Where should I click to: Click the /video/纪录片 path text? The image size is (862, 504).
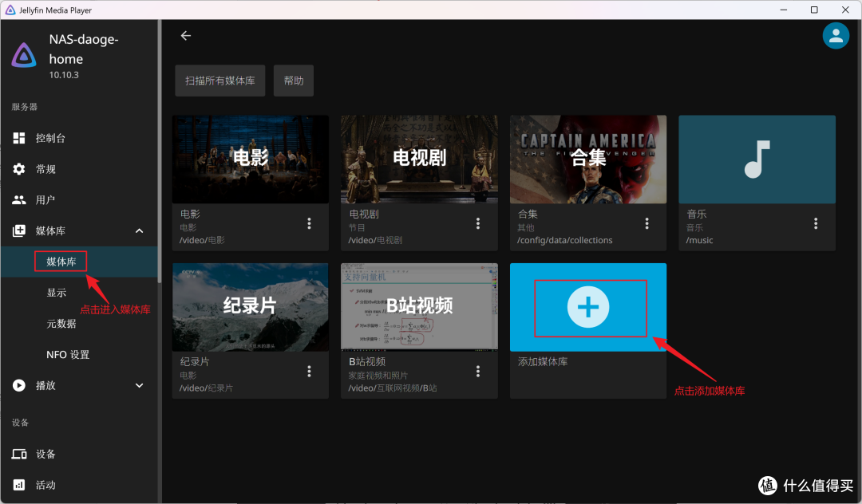[x=206, y=388]
